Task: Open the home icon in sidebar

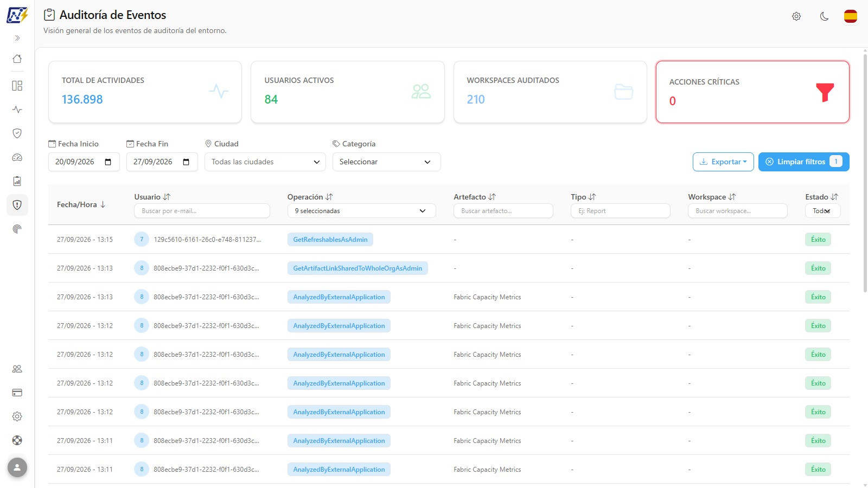Action: coord(17,59)
